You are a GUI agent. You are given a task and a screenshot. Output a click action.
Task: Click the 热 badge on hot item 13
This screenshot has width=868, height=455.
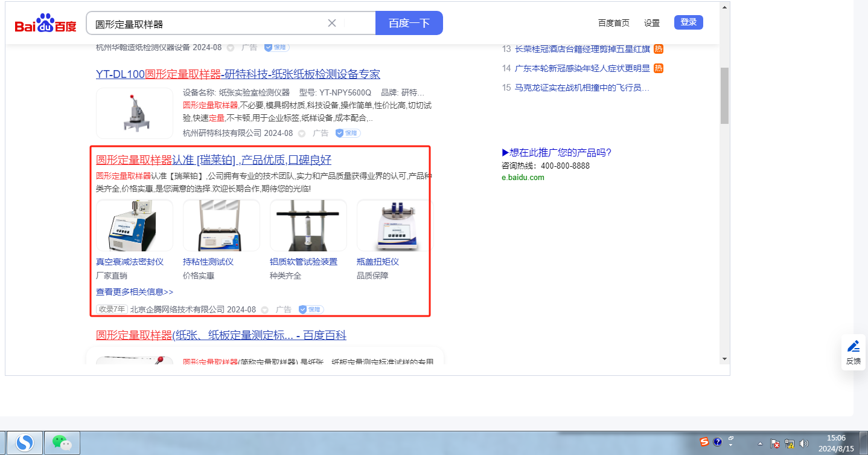pos(659,49)
